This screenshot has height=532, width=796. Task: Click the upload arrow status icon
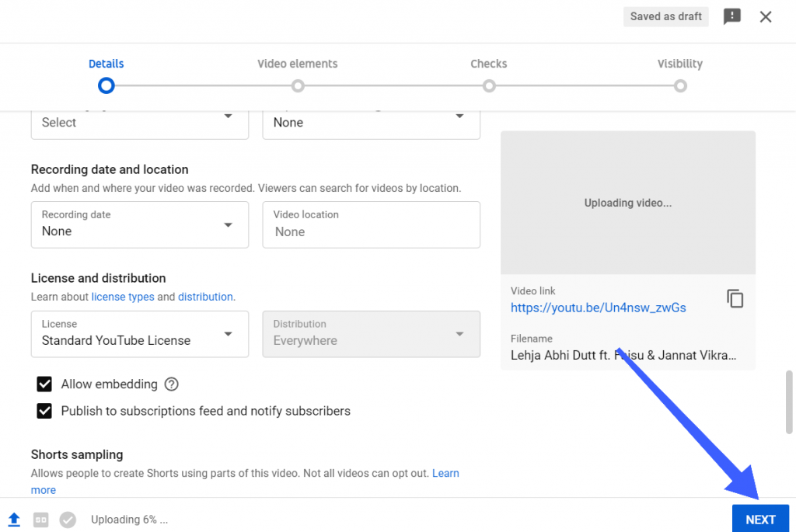[x=14, y=520]
